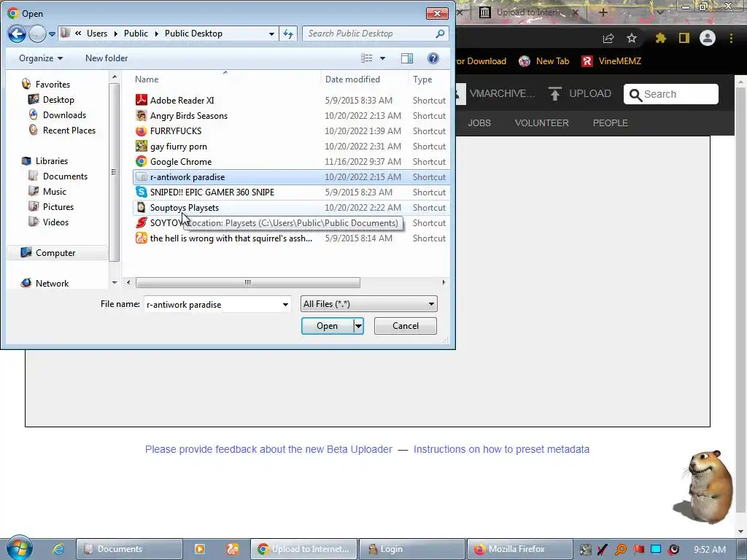Select Computer in navigation pane
747x560 pixels.
(x=55, y=253)
